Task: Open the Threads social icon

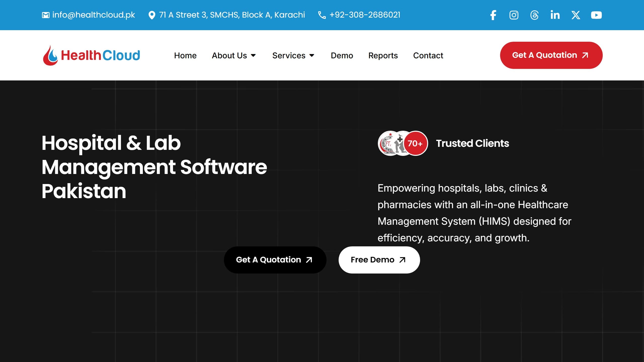Action: click(534, 15)
